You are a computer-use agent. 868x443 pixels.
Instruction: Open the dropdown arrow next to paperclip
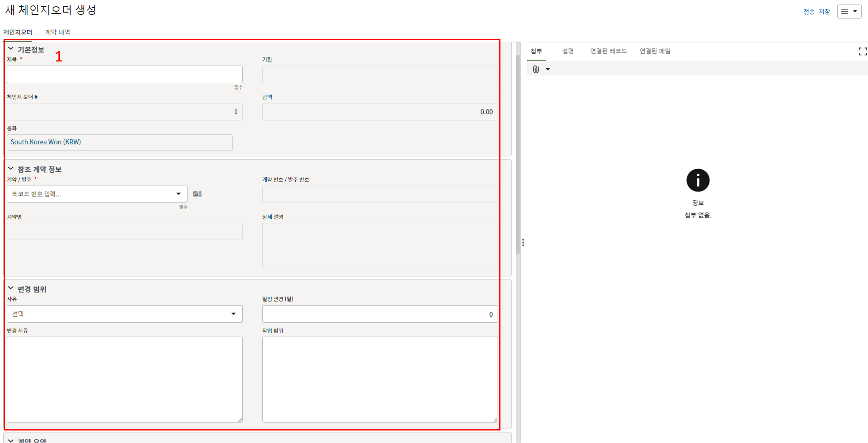548,69
